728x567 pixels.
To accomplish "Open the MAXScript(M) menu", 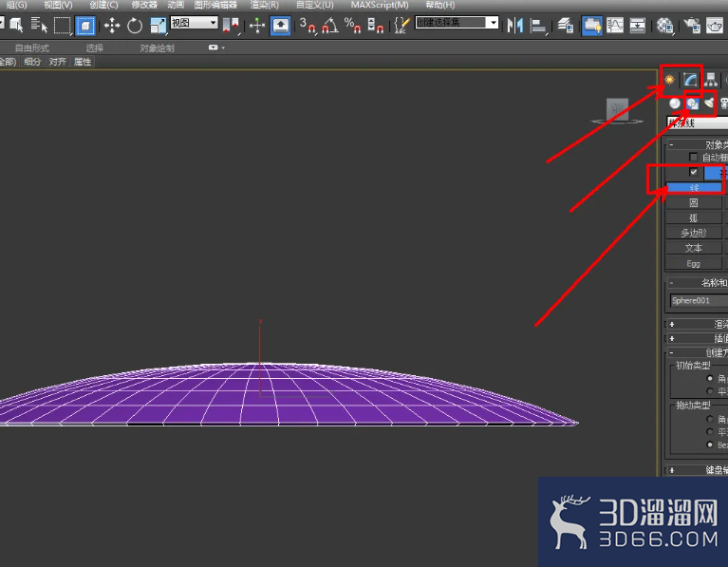I will pyautogui.click(x=380, y=5).
